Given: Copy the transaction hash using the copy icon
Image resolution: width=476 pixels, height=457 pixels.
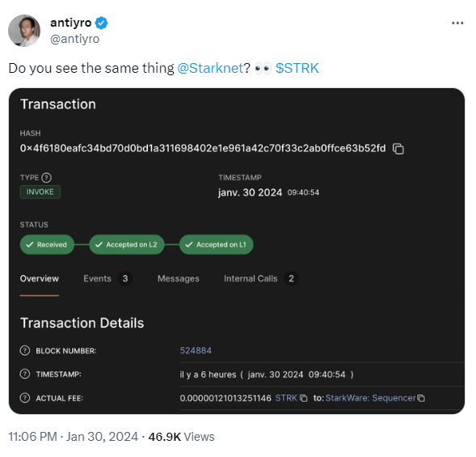Looking at the screenshot, I should tap(398, 149).
